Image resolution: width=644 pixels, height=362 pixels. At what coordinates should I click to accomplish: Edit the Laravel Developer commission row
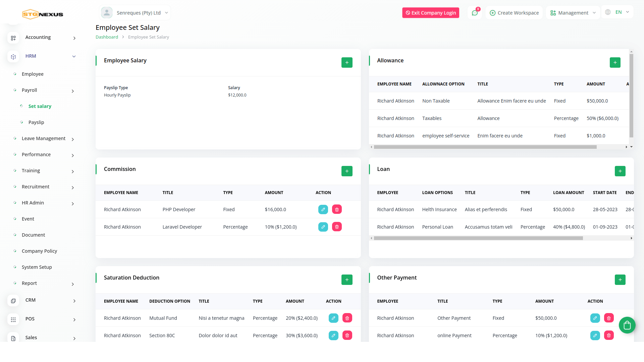[x=323, y=227]
